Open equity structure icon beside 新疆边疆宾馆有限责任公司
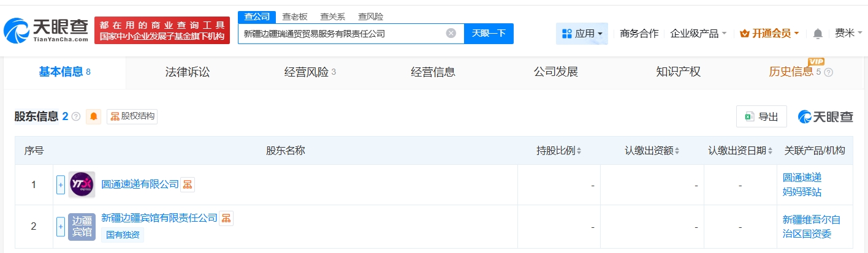Image resolution: width=868 pixels, height=253 pixels. coord(226,218)
